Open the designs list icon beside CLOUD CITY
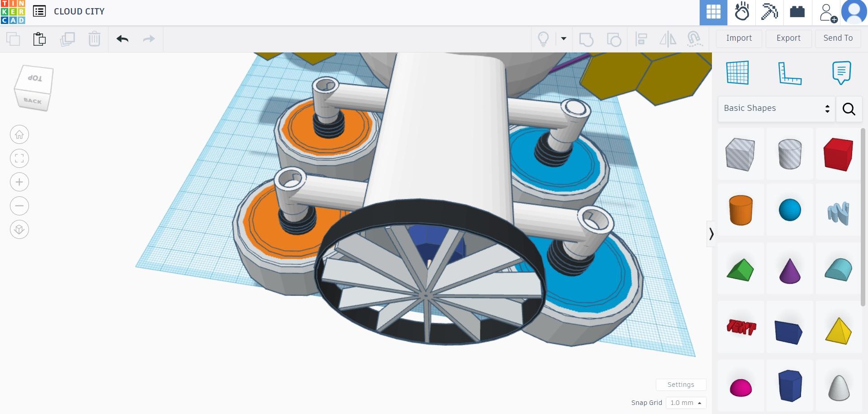868x414 pixels. point(39,11)
